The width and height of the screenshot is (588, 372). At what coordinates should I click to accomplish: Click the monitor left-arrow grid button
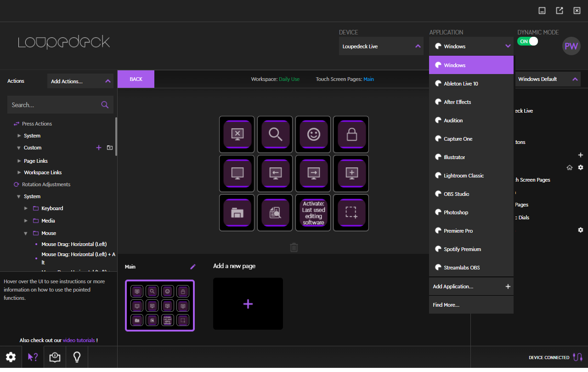(x=275, y=173)
